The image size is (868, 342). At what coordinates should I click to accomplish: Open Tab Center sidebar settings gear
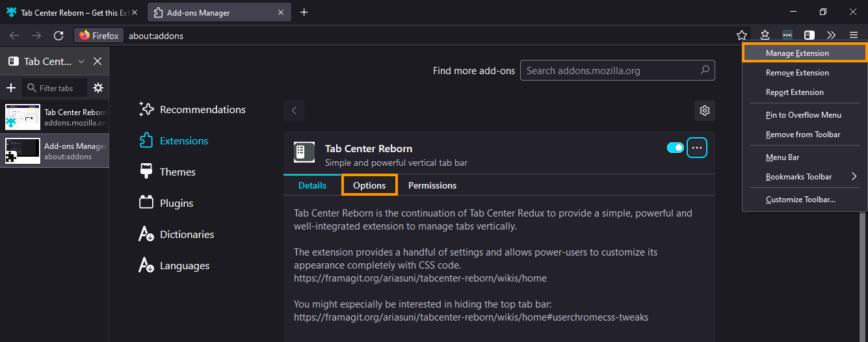[98, 88]
